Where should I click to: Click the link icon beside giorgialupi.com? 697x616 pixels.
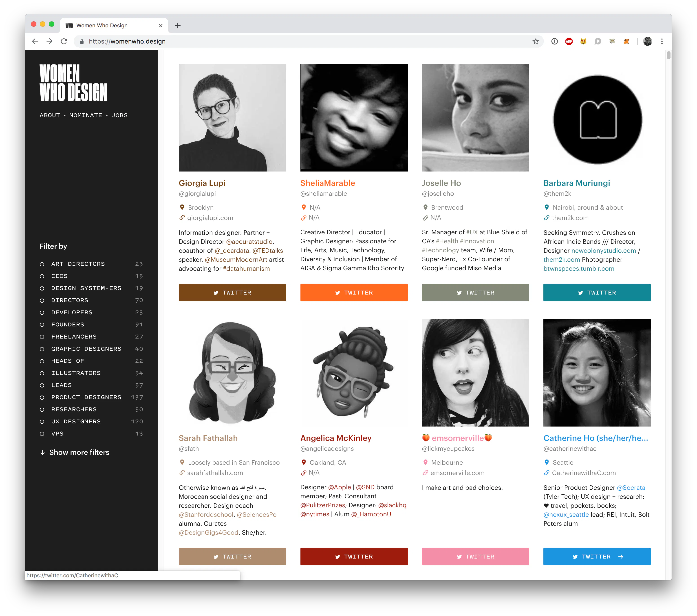[x=182, y=218]
